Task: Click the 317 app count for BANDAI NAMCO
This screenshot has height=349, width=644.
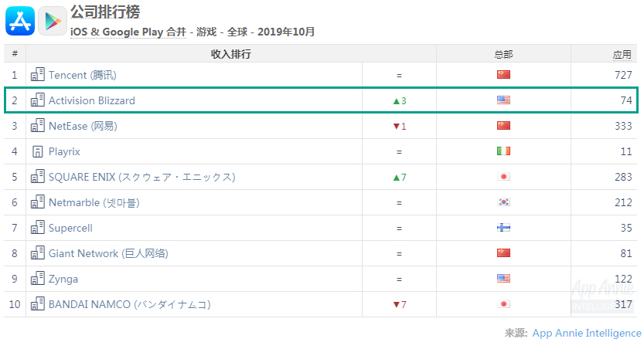Action: click(x=623, y=304)
